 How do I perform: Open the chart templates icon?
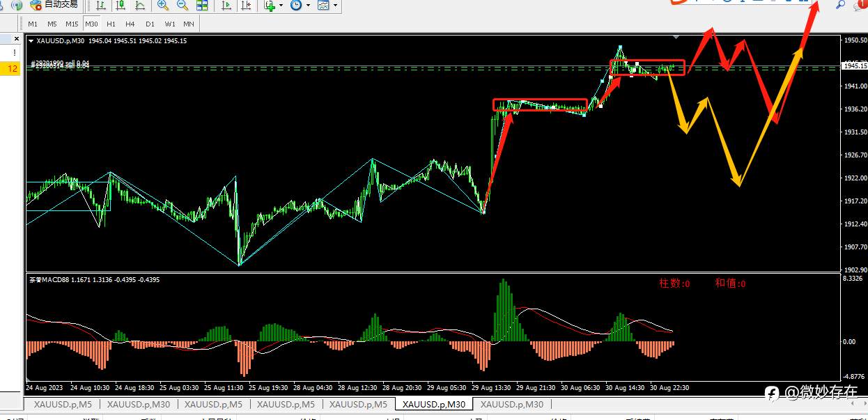coord(323,6)
